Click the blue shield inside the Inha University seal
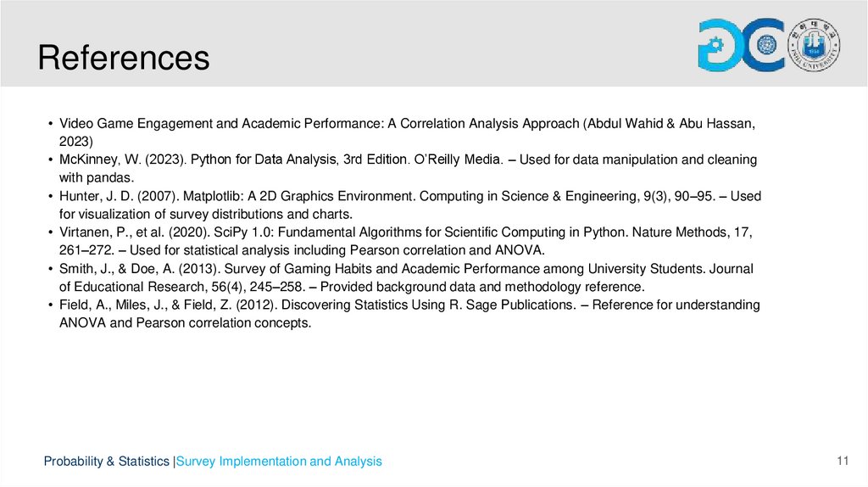The width and height of the screenshot is (868, 487). pyautogui.click(x=815, y=45)
